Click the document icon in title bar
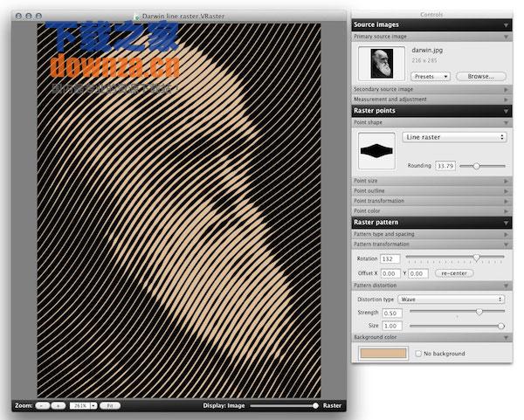 pyautogui.click(x=137, y=17)
